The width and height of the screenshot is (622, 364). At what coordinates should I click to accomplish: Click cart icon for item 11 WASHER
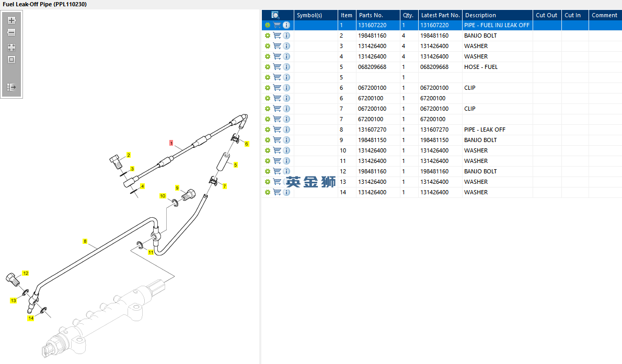pos(277,161)
